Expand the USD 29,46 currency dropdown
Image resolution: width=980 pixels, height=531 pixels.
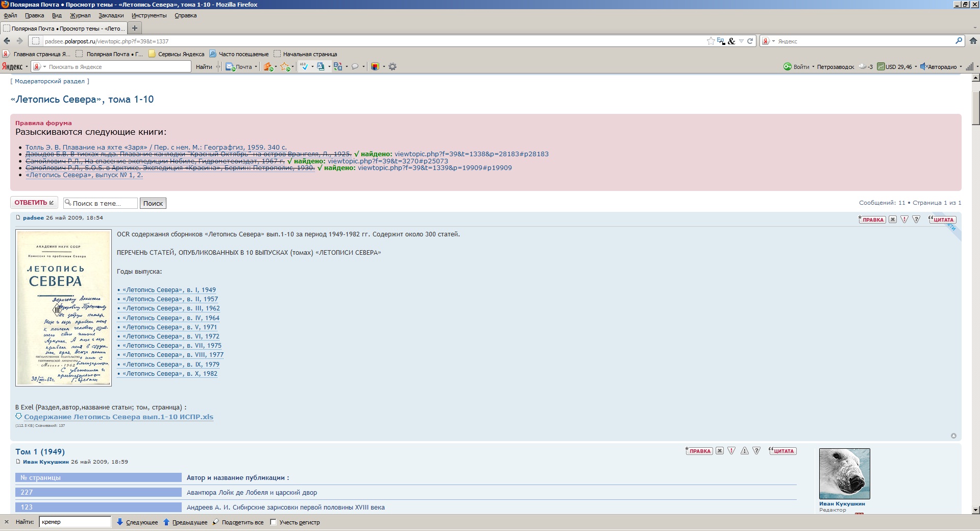click(916, 66)
